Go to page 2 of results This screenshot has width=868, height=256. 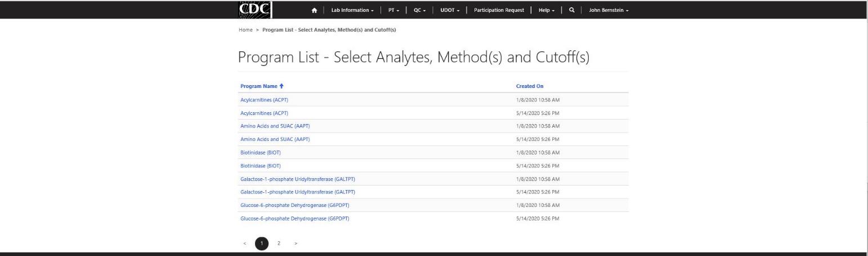[x=279, y=243]
